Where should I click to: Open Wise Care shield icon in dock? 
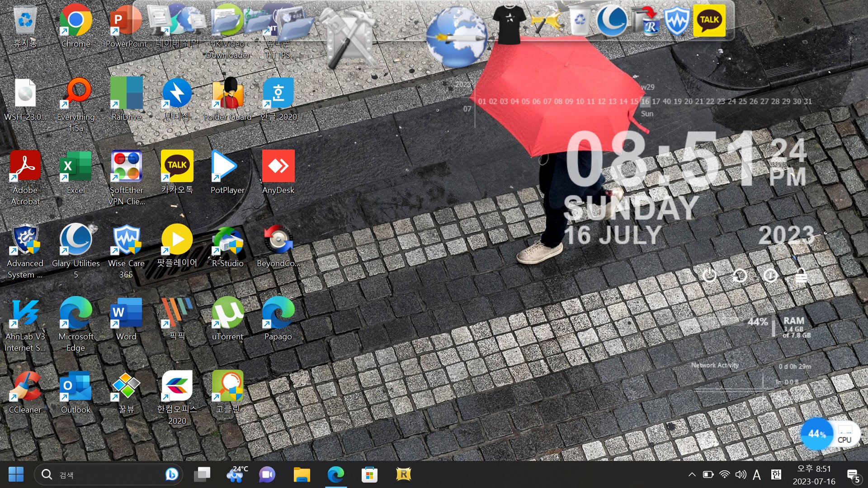[676, 21]
